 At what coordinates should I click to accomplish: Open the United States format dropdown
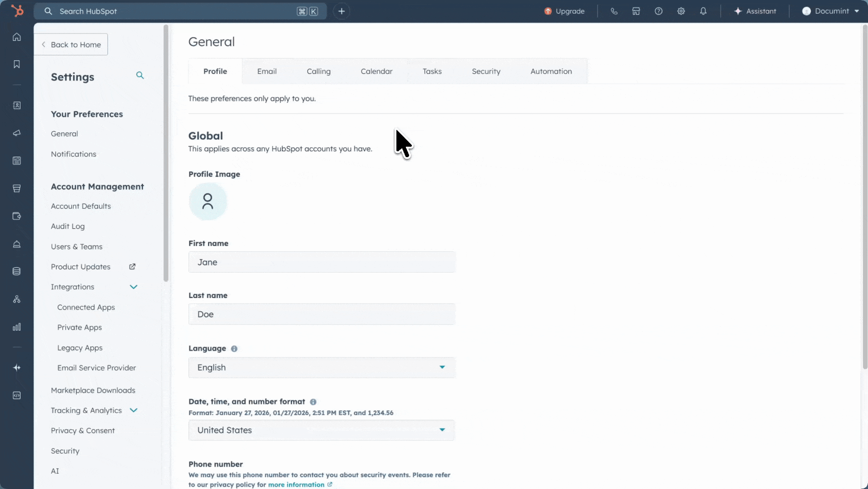click(x=322, y=430)
